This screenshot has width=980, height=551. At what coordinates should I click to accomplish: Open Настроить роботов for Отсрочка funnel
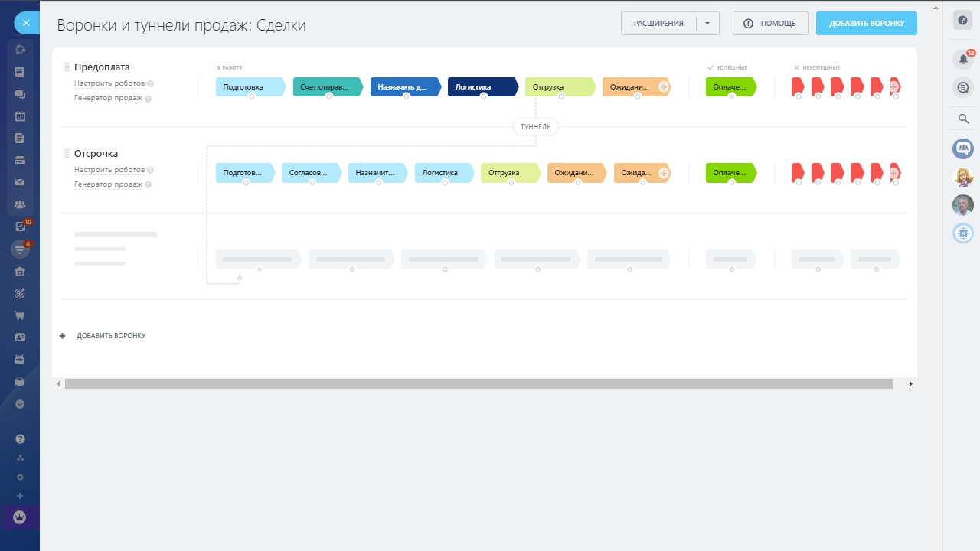[109, 170]
